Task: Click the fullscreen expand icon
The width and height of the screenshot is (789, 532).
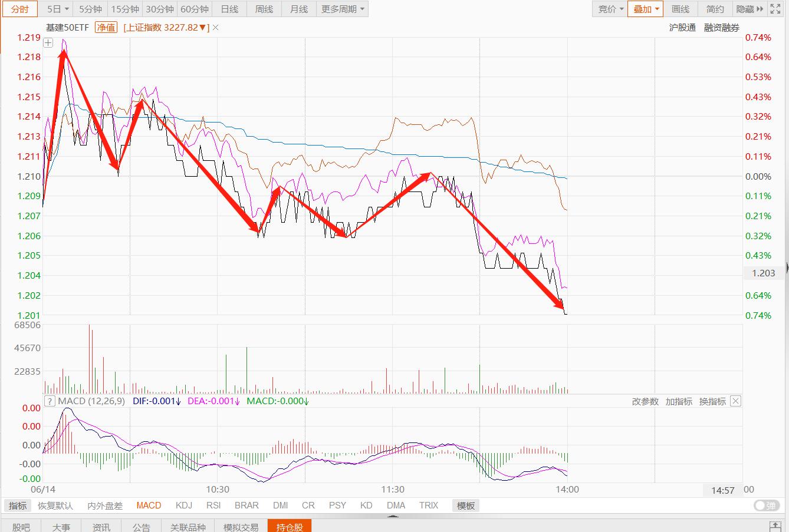Action: point(777,9)
